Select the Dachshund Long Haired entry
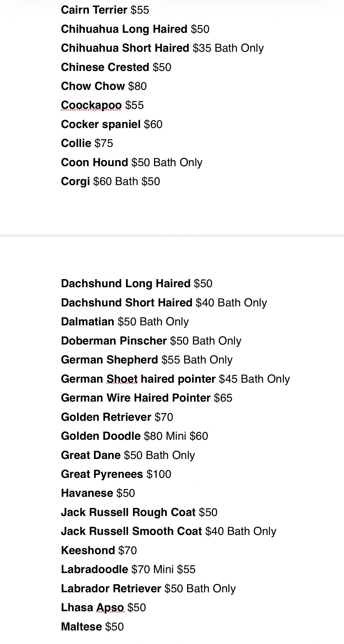The width and height of the screenshot is (344, 644). 137,284
